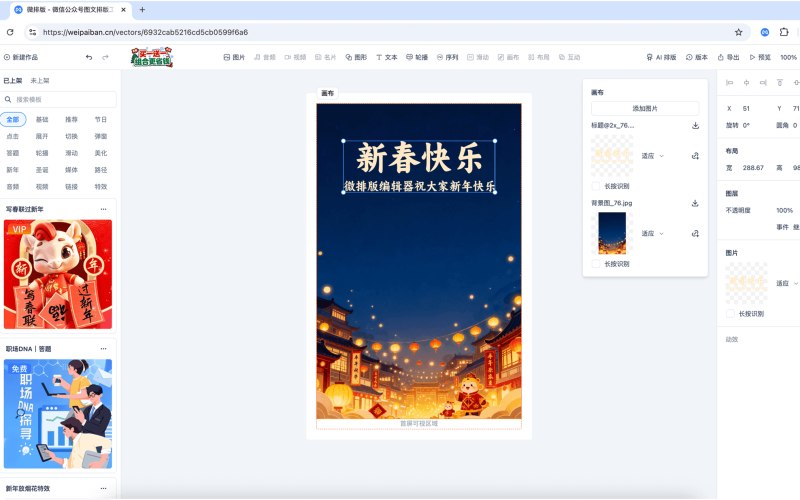Select the 互动 interaction tool
The image size is (800, 500).
569,57
